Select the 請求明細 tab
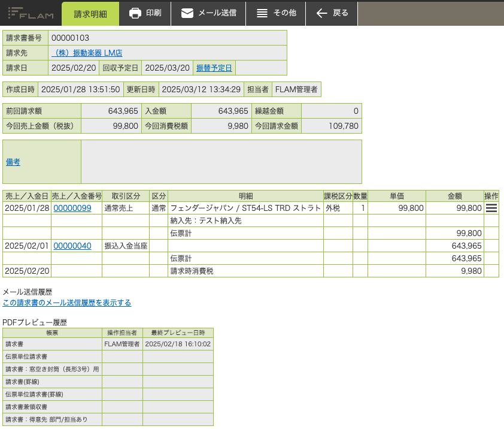Image resolution: width=504 pixels, height=429 pixels. pos(90,14)
